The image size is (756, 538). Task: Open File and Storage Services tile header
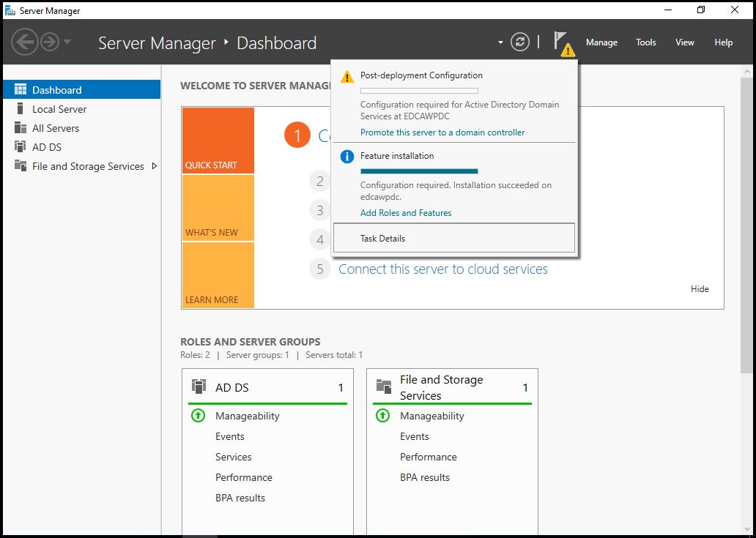[x=452, y=387]
